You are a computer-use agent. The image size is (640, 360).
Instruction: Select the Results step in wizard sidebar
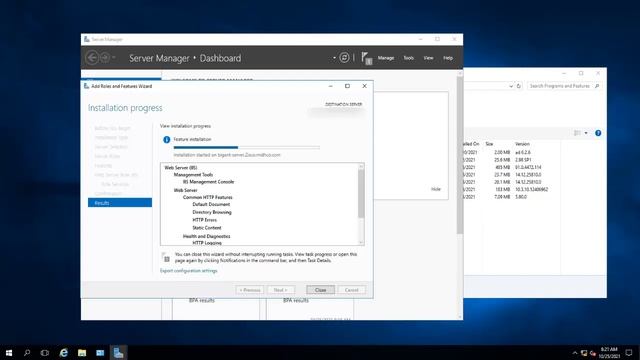(120, 203)
